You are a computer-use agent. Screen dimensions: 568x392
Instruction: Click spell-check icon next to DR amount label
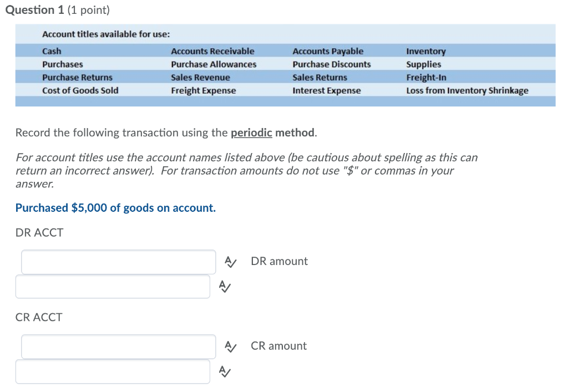pyautogui.click(x=230, y=261)
